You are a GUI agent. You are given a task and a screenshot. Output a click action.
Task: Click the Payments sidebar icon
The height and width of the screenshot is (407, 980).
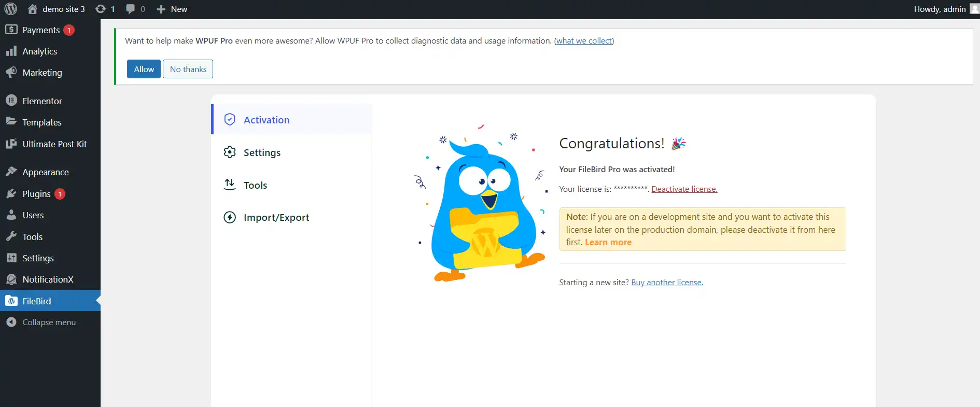pyautogui.click(x=11, y=30)
